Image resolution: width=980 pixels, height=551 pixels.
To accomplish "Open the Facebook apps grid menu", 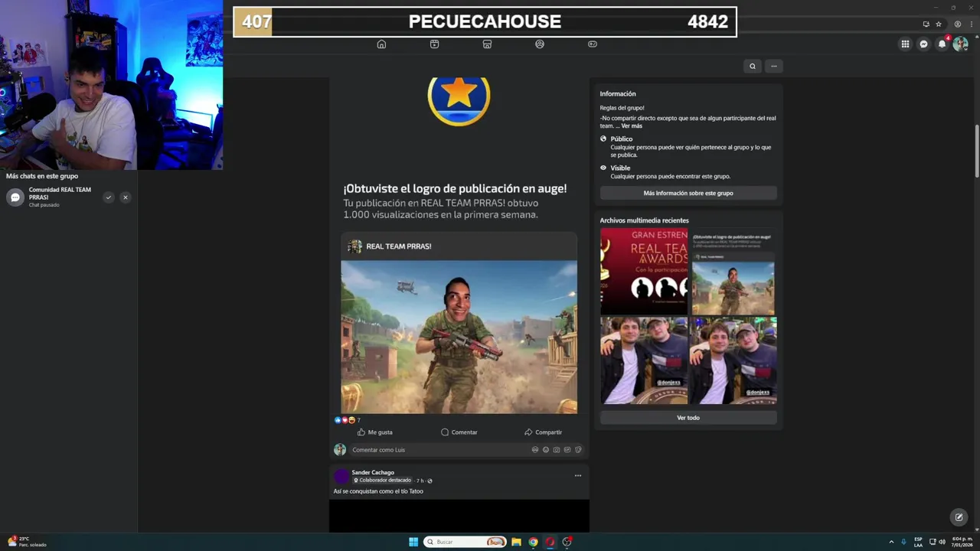I will 905,44.
